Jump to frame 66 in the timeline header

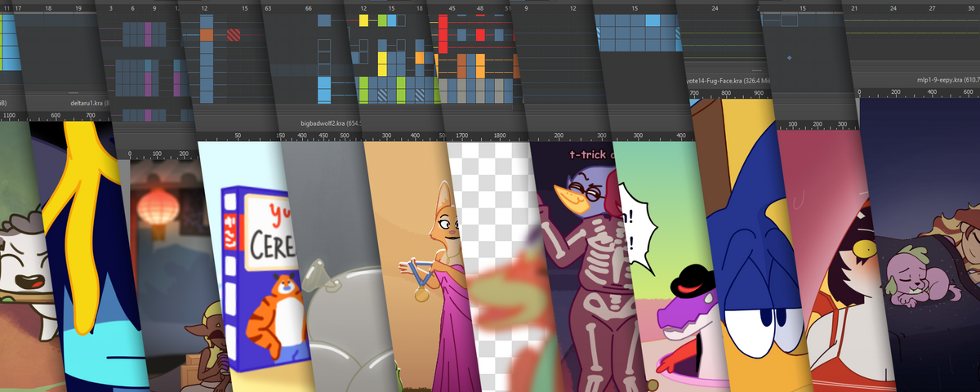(307, 7)
